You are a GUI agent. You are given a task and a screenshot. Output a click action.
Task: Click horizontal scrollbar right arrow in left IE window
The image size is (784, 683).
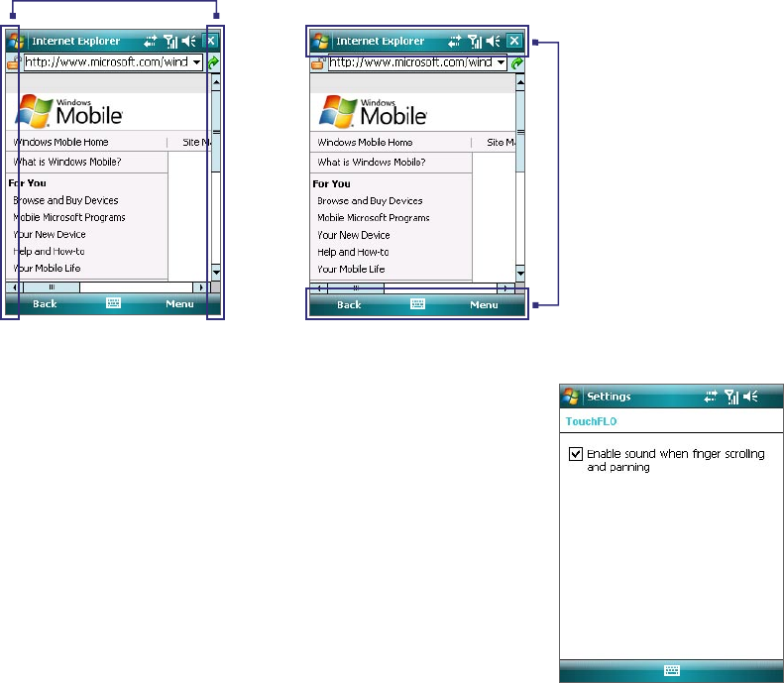point(201,287)
